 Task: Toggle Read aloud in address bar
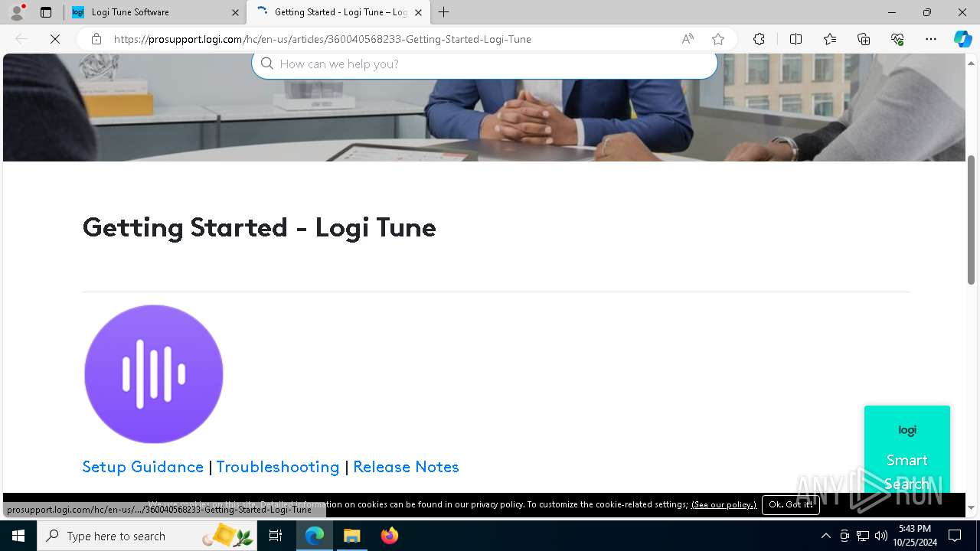tap(688, 39)
